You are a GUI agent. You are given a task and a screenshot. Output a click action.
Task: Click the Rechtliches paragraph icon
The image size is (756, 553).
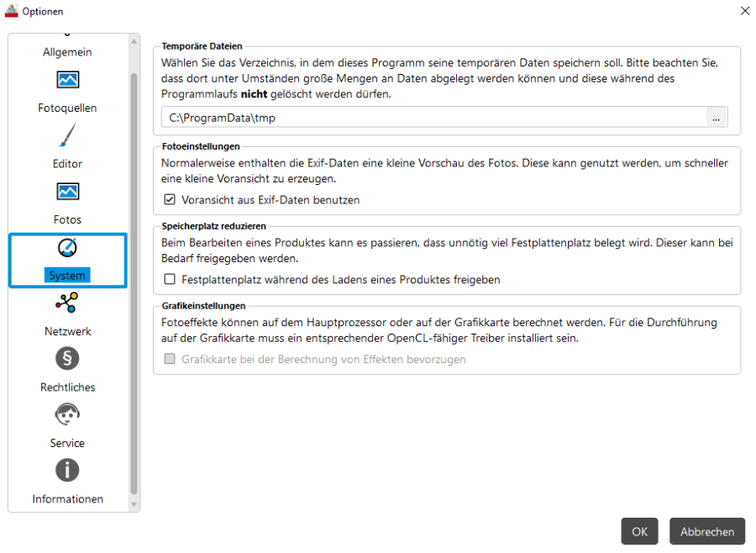click(67, 359)
